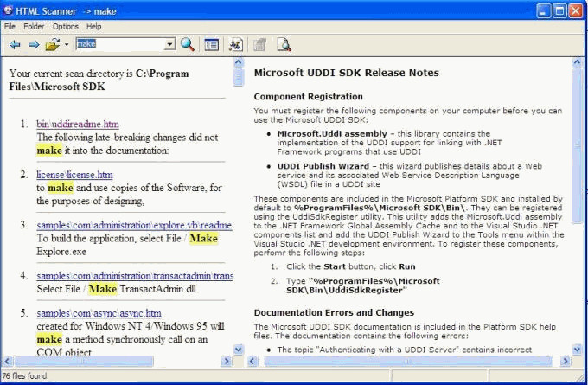Screen dimensions: 588x385
Task: Click the highlighted 'make' in the first result
Action: (49, 151)
